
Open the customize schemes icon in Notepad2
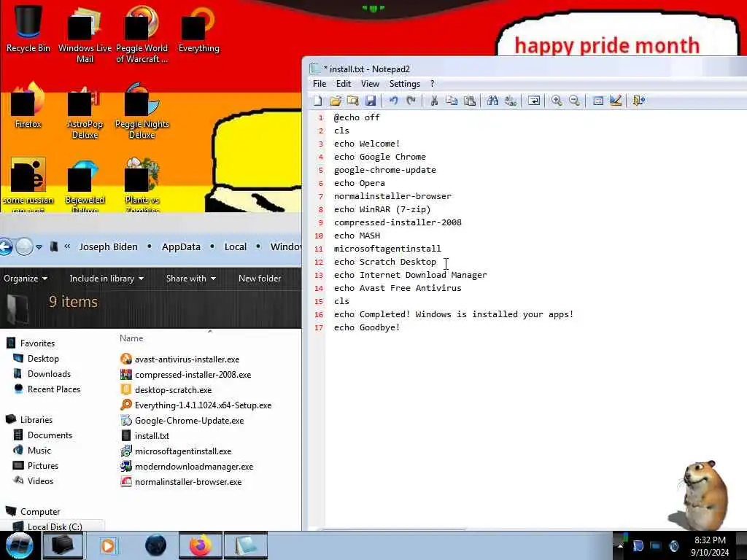click(616, 101)
